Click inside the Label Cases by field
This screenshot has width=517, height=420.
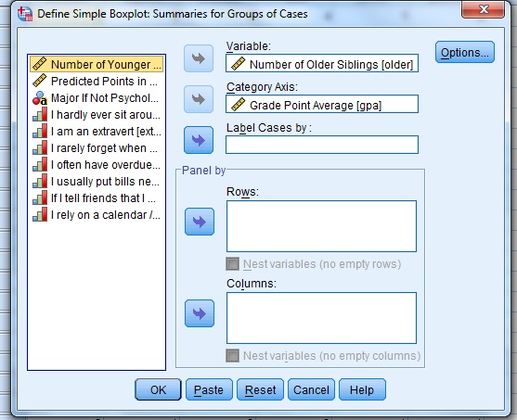[322, 145]
